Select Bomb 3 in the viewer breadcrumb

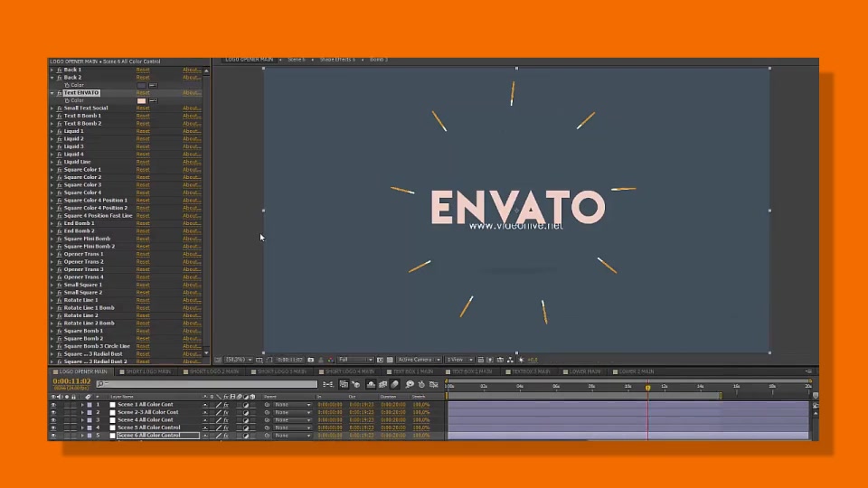(x=379, y=60)
